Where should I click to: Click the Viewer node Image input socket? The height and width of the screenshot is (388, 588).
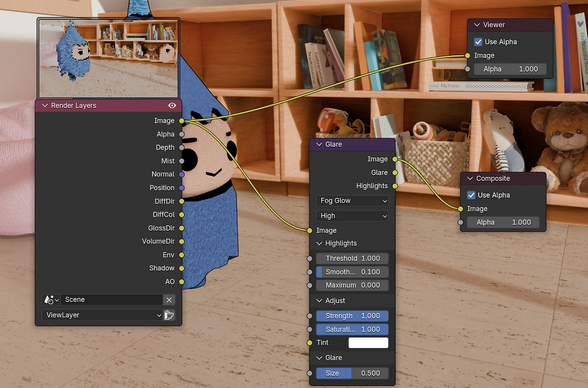click(x=468, y=56)
